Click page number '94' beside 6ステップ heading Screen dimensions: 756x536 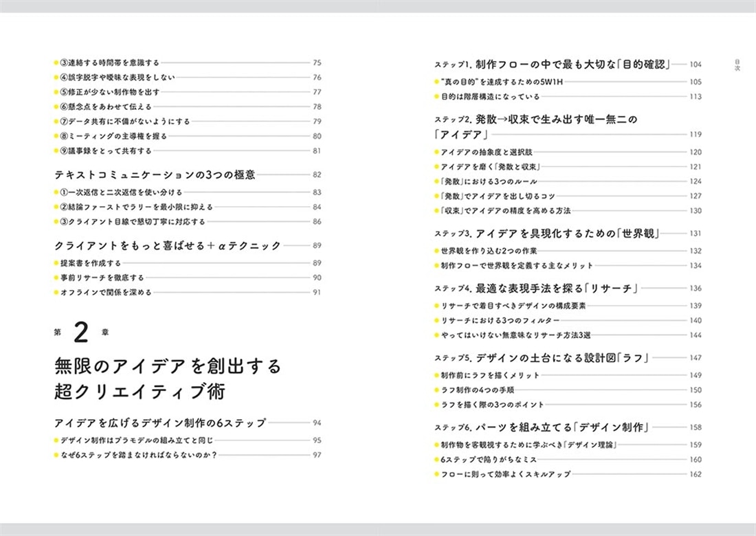pos(317,423)
